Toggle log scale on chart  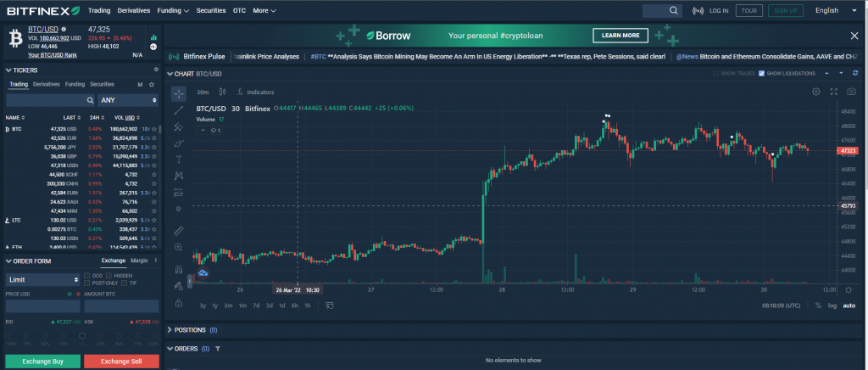coord(832,306)
